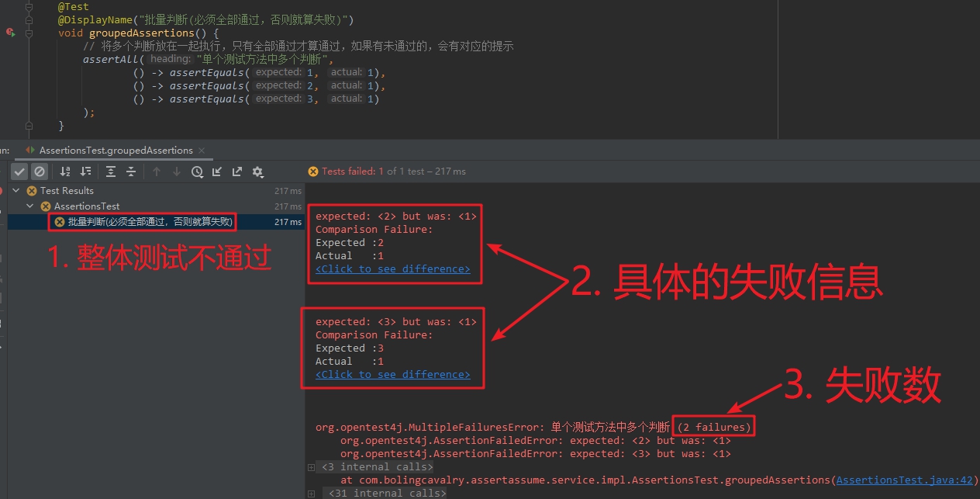Screen dimensions: 980x499
Task: Click the failure icon beside 批量判断 row
Action: point(60,222)
